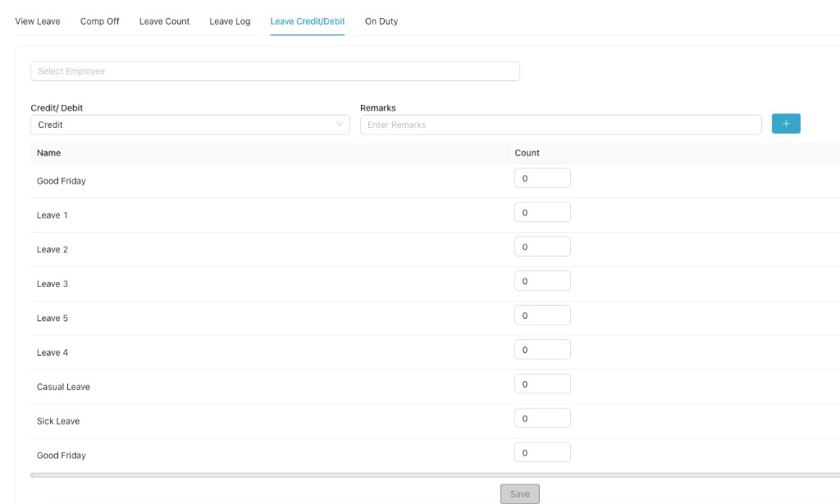This screenshot has height=504, width=840.
Task: Click the Leave 1 count input
Action: [x=542, y=211]
